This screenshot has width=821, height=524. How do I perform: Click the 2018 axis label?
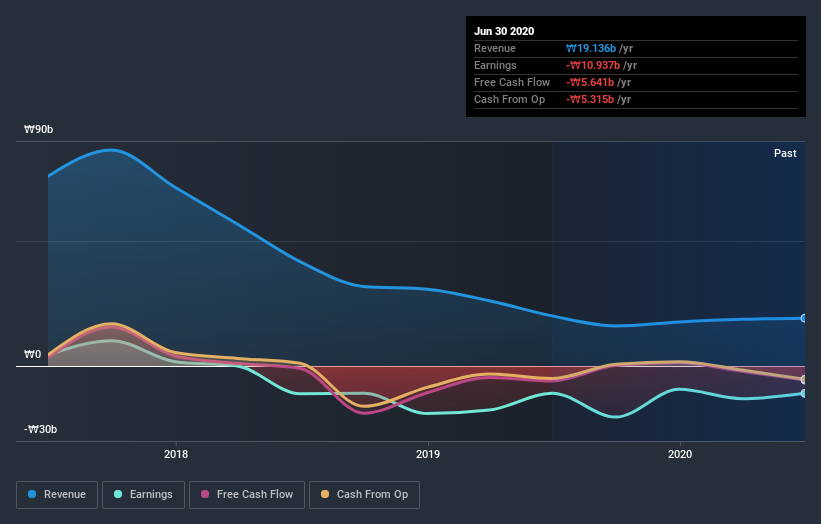[x=176, y=454]
